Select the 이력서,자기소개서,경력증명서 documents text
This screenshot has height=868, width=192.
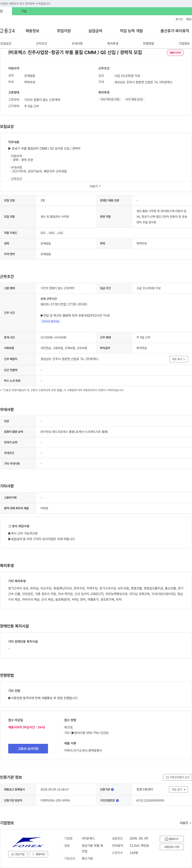click(83, 750)
